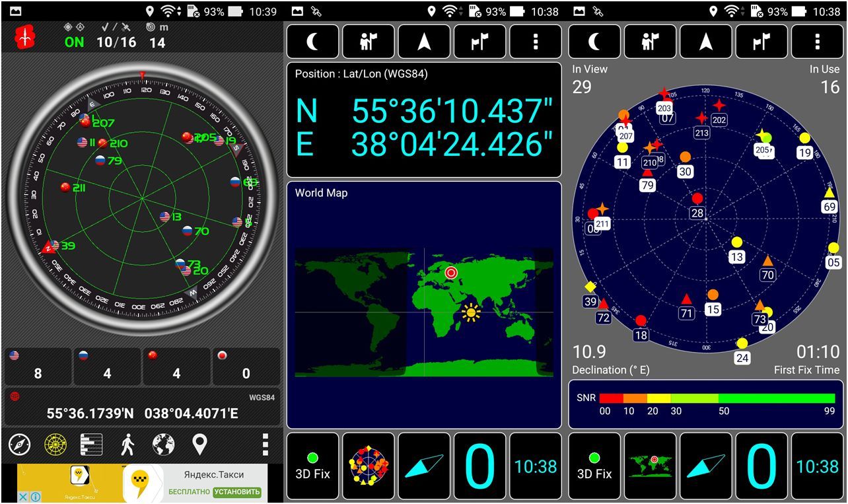Click the red AndroiTS compass logo
This screenshot has width=848, height=504.
click(26, 36)
